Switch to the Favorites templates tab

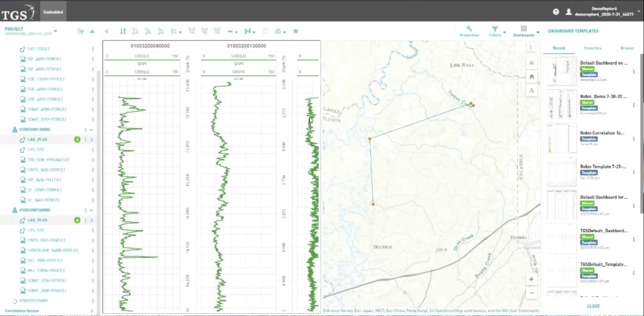(592, 48)
